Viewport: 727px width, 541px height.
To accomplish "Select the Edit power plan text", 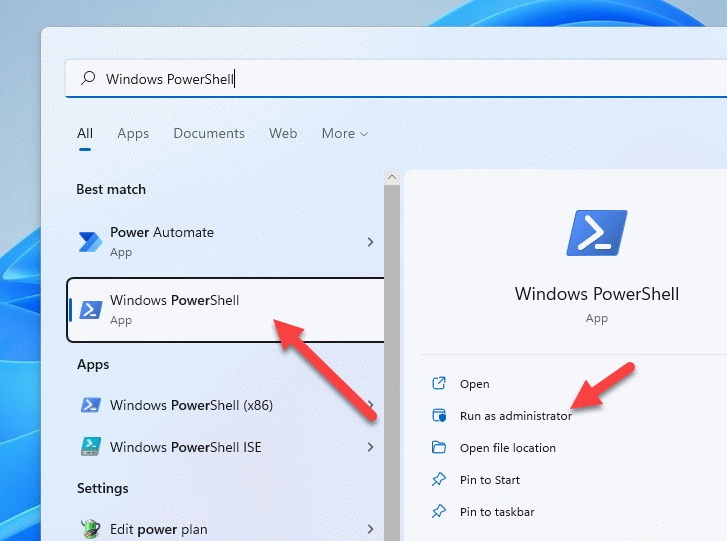I will pyautogui.click(x=159, y=529).
